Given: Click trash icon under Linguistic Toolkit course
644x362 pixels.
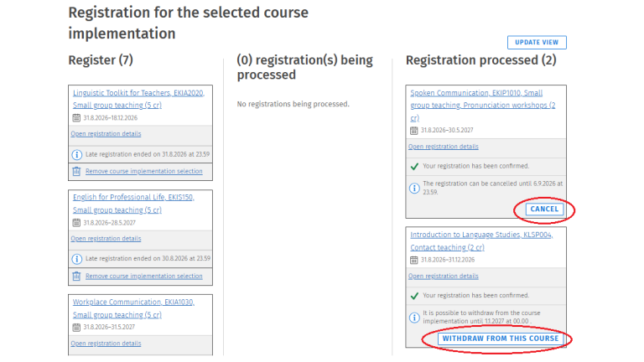Looking at the screenshot, I should pos(76,171).
